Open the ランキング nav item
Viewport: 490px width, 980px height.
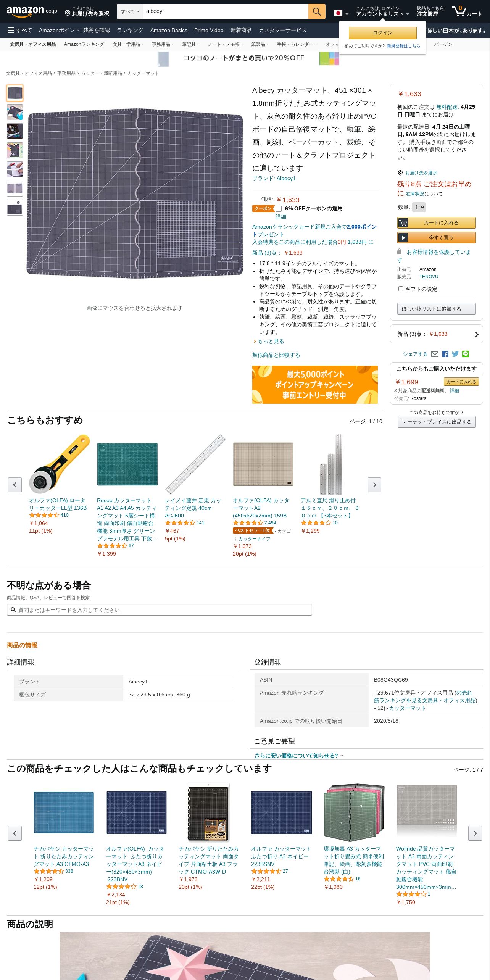pyautogui.click(x=130, y=30)
